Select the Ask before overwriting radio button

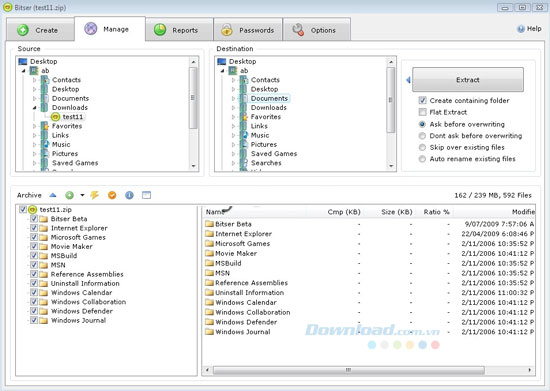(x=422, y=124)
